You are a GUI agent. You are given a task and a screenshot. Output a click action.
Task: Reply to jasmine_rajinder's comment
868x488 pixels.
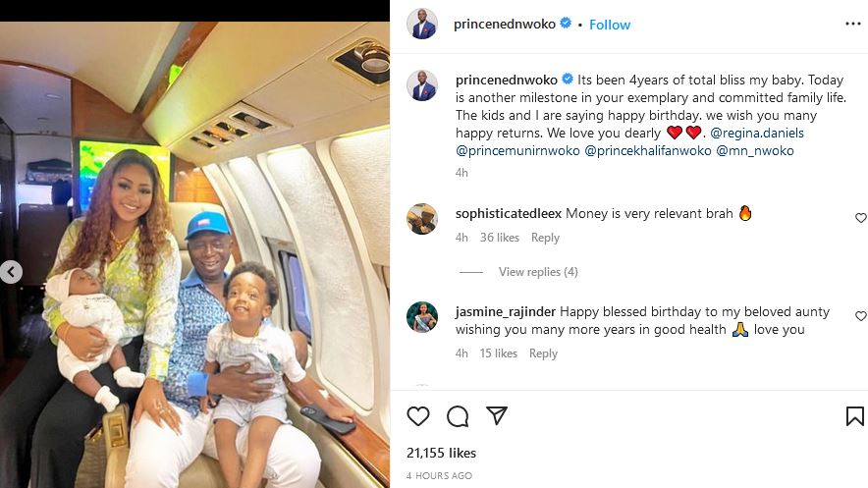[x=544, y=353]
